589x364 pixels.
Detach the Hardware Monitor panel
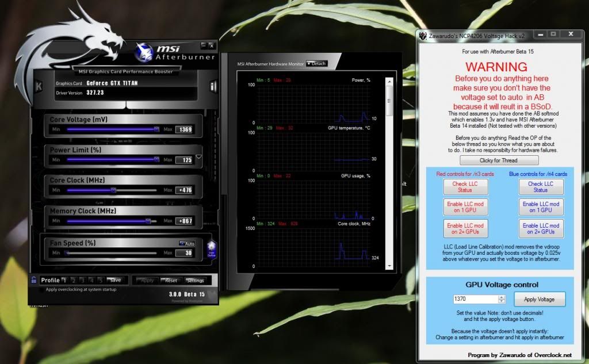(317, 63)
